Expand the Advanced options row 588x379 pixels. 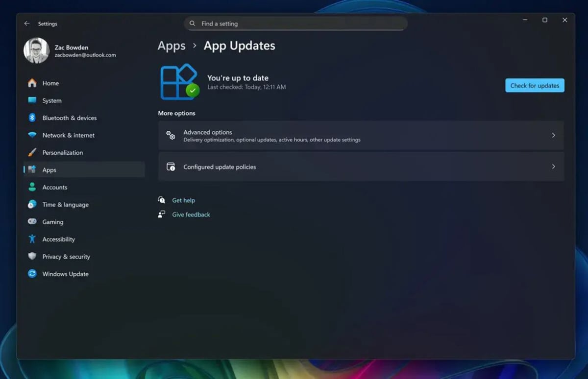[x=361, y=135]
